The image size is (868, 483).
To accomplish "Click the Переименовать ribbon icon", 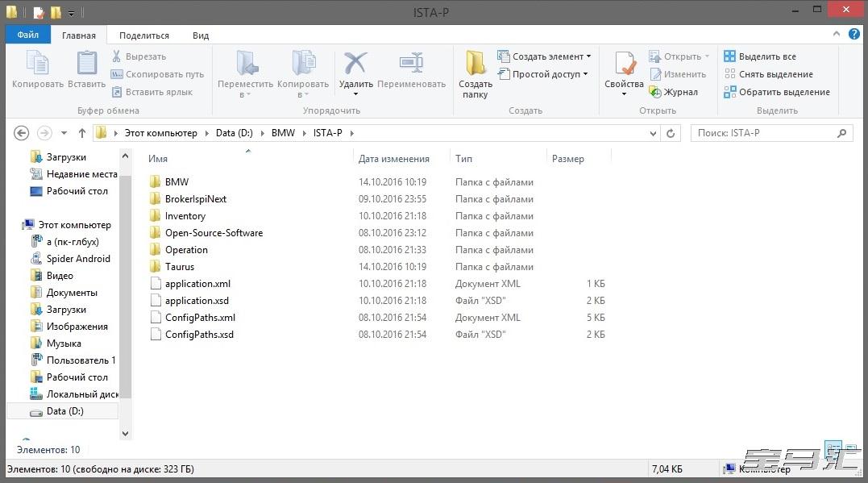I will pos(411,63).
